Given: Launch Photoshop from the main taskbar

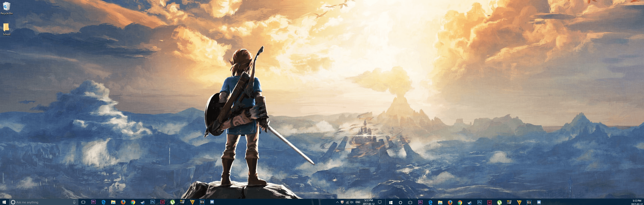Looking at the screenshot, I should tap(153, 202).
